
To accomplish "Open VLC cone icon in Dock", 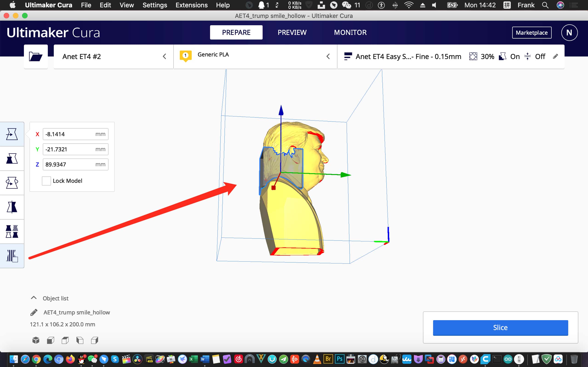I will point(317,359).
